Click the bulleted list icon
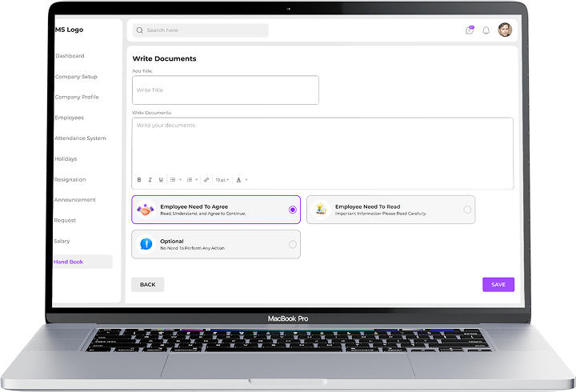Image resolution: width=576 pixels, height=392 pixels. coord(173,180)
